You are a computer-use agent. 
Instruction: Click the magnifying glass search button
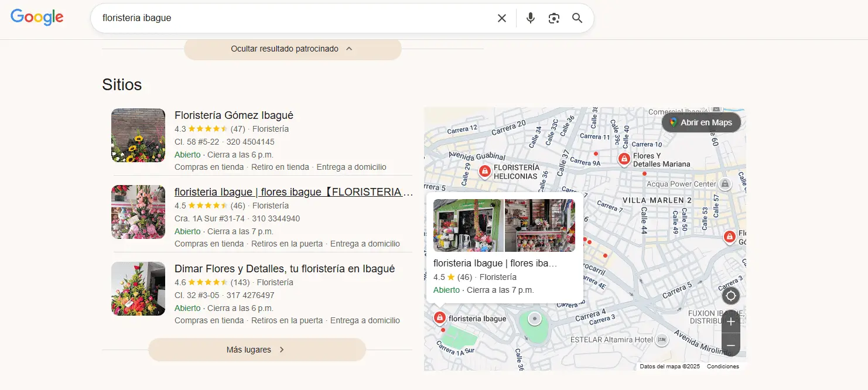(577, 18)
